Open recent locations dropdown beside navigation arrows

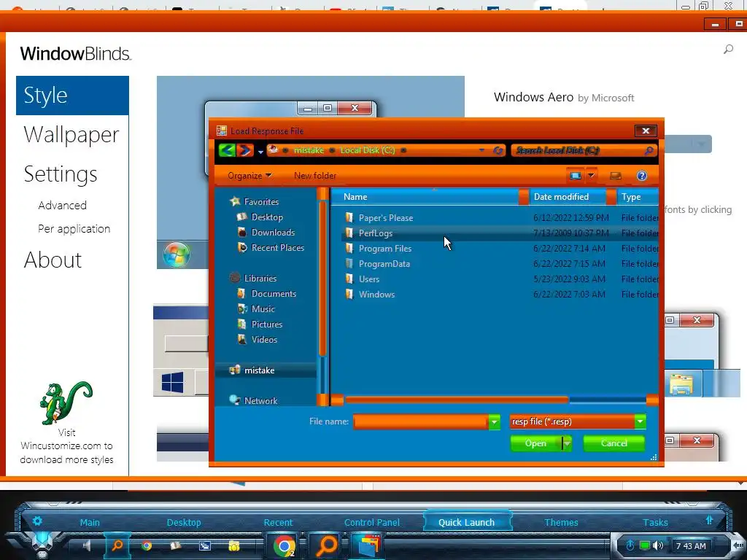(x=260, y=152)
